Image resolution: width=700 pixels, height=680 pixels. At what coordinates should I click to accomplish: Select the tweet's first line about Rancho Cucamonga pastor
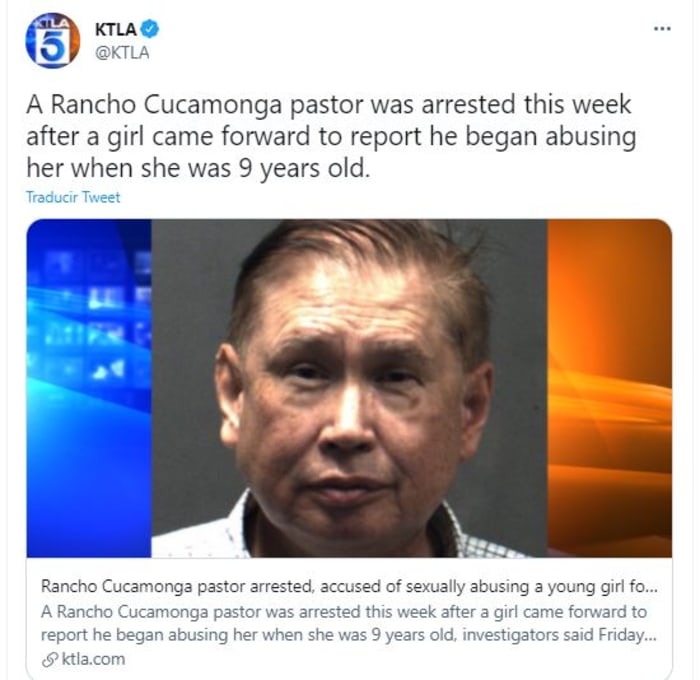pyautogui.click(x=329, y=104)
